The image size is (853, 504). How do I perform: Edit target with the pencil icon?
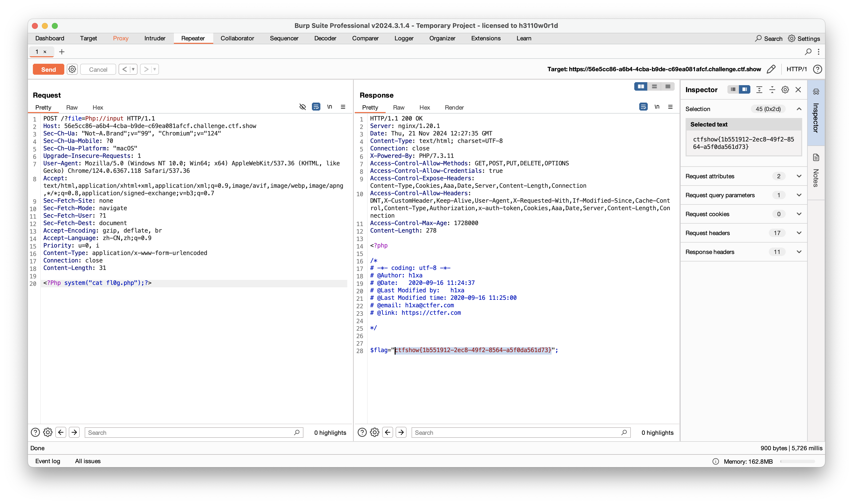pyautogui.click(x=771, y=69)
